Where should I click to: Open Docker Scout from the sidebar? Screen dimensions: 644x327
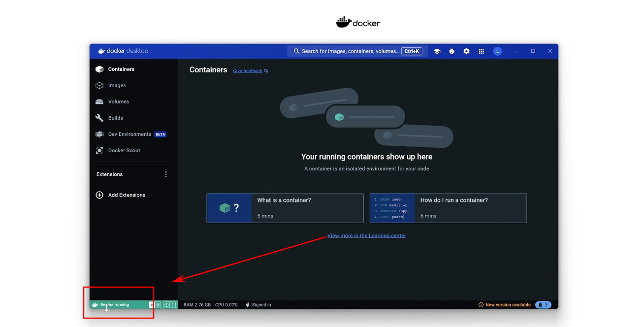coord(124,151)
